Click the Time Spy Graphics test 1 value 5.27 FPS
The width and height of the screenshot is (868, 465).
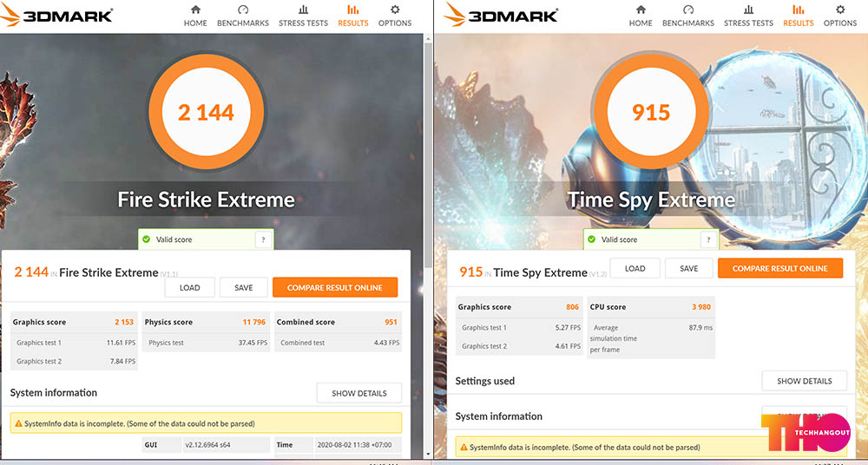click(568, 328)
